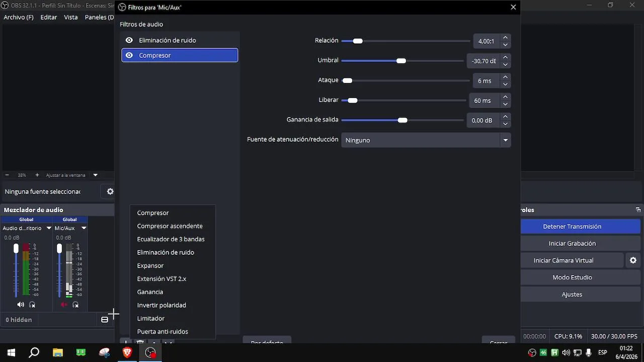Zoom out the preview with minus icon
The image size is (644, 362).
7,175
